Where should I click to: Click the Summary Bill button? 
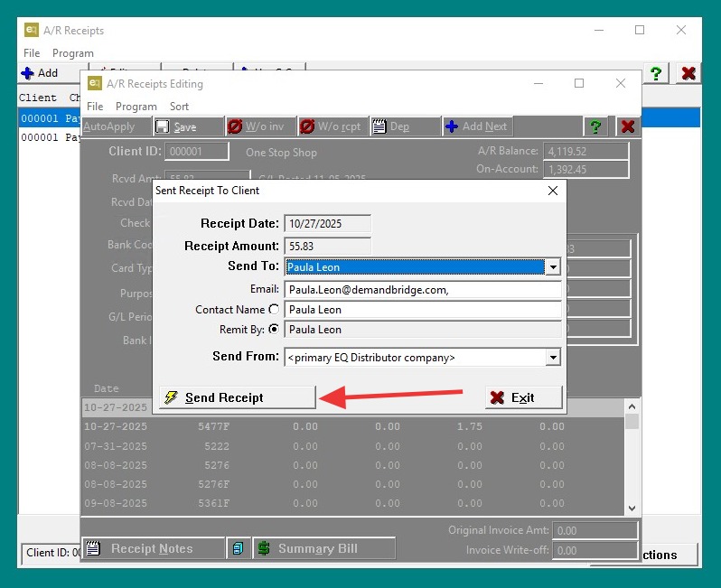324,548
